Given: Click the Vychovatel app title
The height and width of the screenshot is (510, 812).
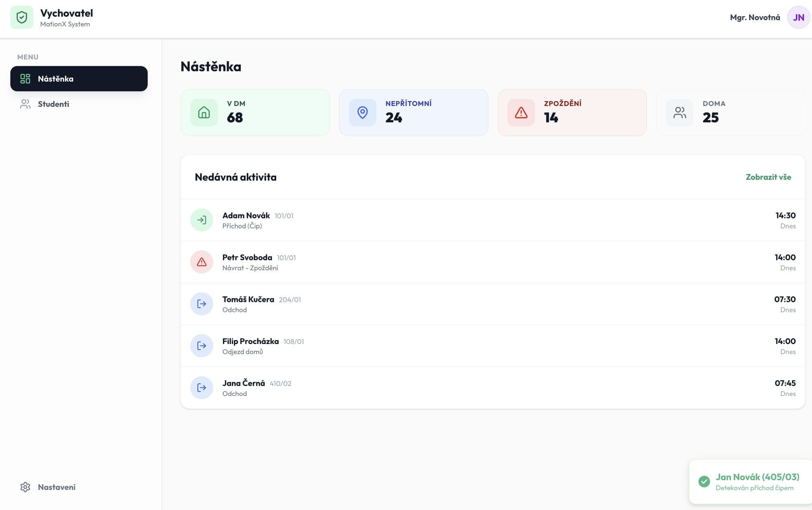Looking at the screenshot, I should coord(67,13).
